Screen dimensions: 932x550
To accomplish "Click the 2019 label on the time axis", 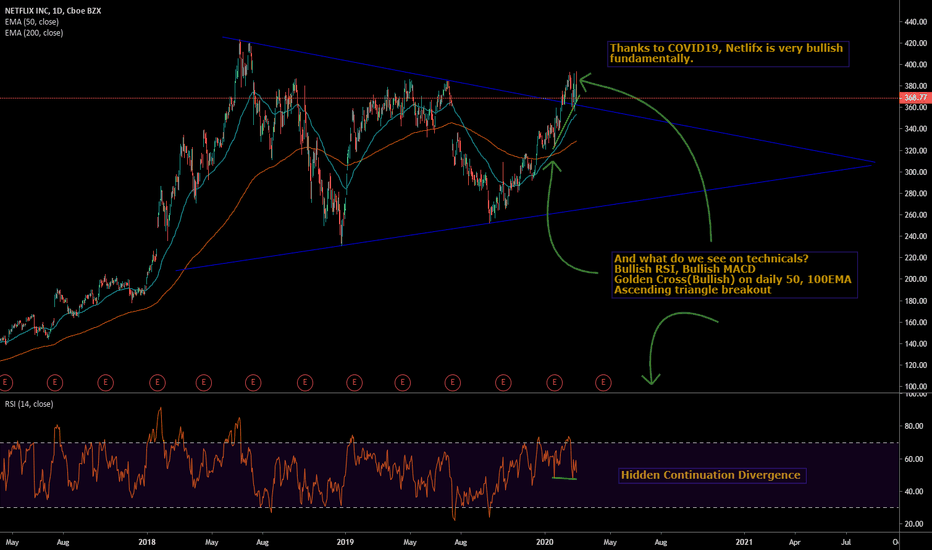I will tap(345, 542).
